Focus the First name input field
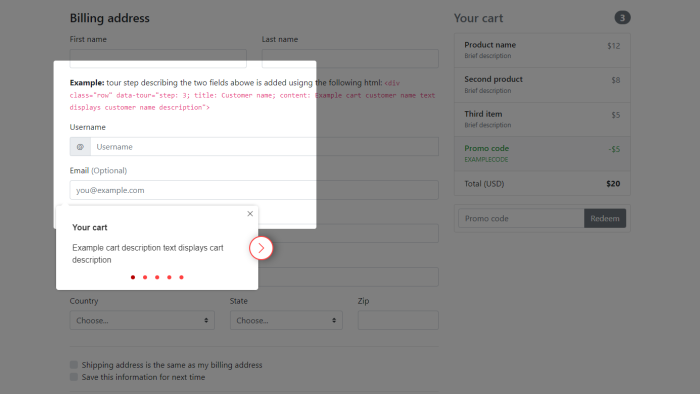This screenshot has width=700, height=394. (x=158, y=58)
